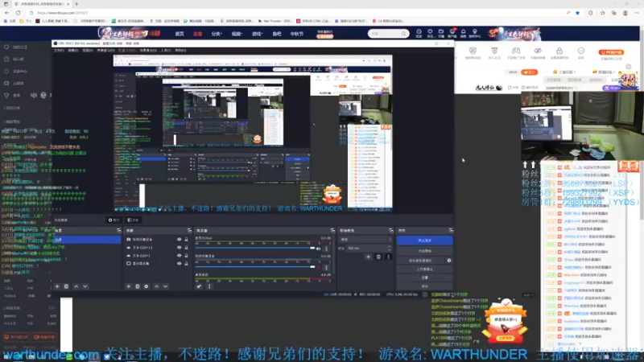This screenshot has height=362, width=644.
Task: Click the lock icon in streamer toolbar
Action: coord(559,52)
